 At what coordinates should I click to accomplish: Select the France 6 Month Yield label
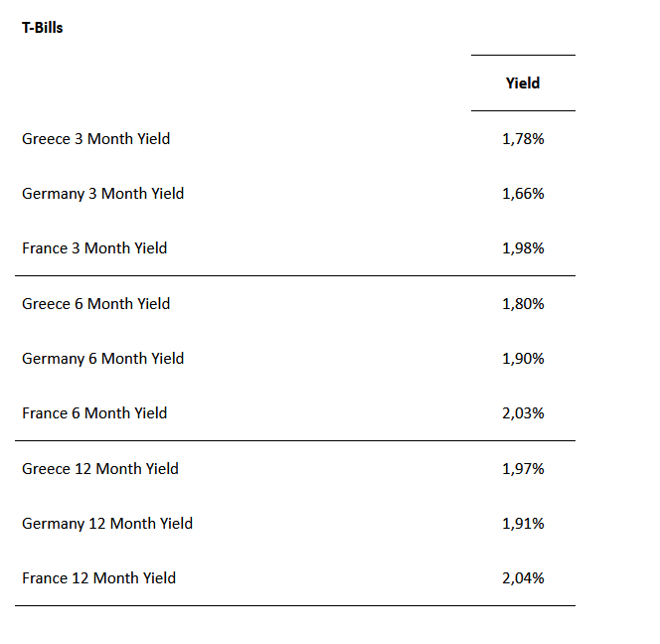click(x=94, y=413)
